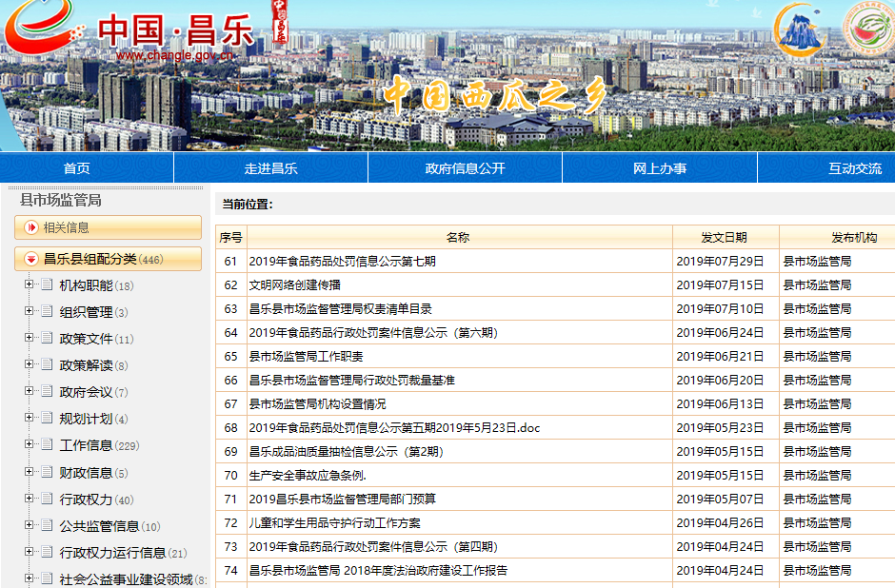This screenshot has height=588, width=895.
Task: Expand the 政策文件 tree node
Action: (29, 339)
